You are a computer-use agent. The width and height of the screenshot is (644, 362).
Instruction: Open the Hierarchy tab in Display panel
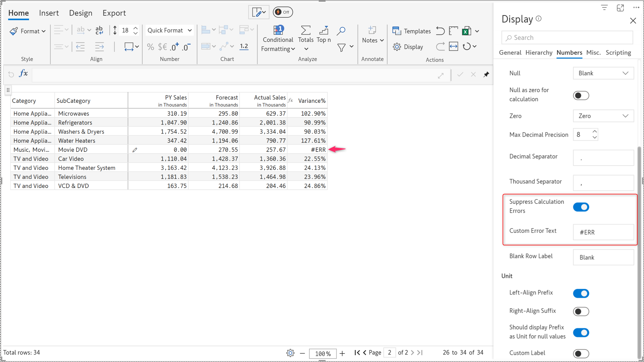click(539, 53)
